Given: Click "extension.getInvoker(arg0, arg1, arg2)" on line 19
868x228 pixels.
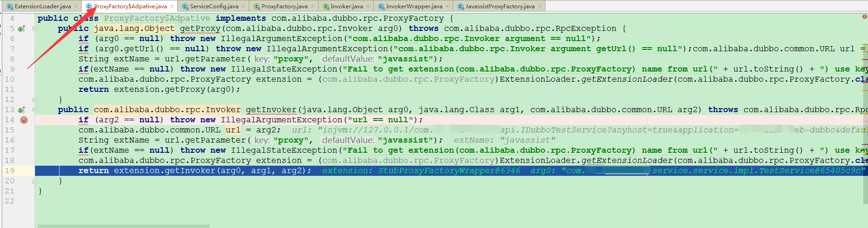Looking at the screenshot, I should [210, 171].
